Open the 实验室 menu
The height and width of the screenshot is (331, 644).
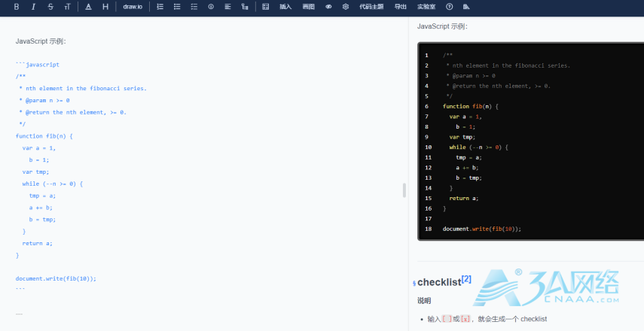[426, 7]
